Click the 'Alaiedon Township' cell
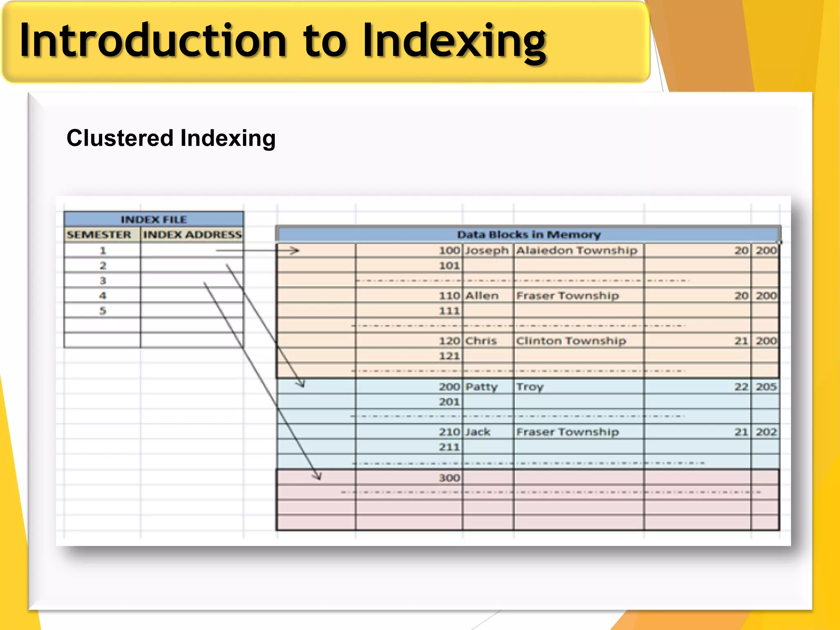This screenshot has width=840, height=630. (x=578, y=250)
